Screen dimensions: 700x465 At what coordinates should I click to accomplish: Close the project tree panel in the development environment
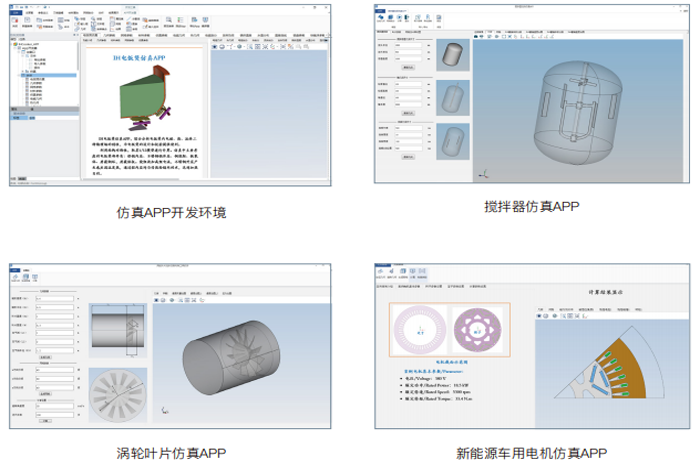pyautogui.click(x=77, y=35)
